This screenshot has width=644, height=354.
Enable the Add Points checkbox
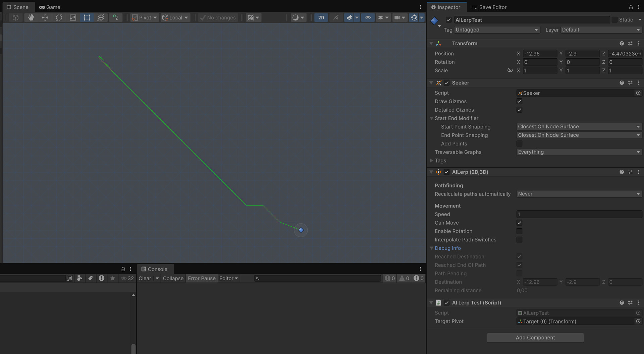click(519, 143)
